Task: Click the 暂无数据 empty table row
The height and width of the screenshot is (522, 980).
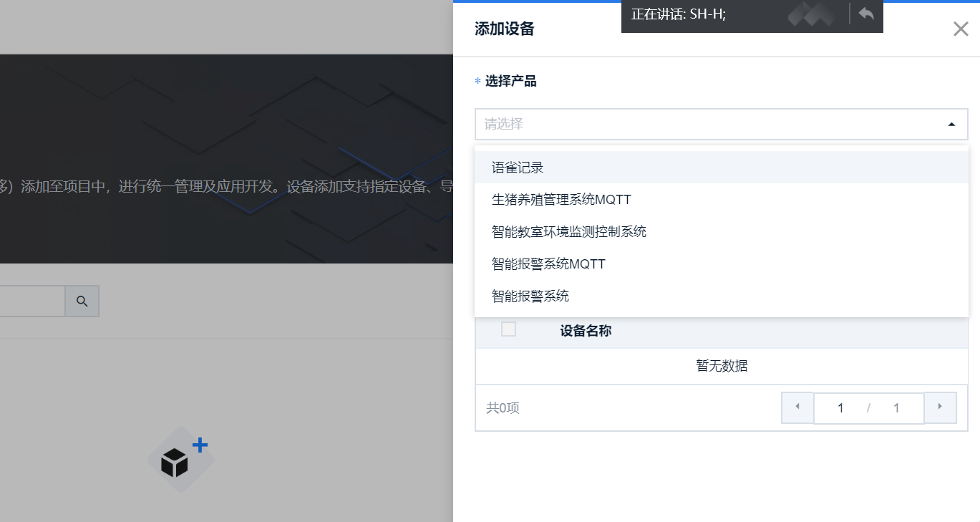Action: (722, 366)
